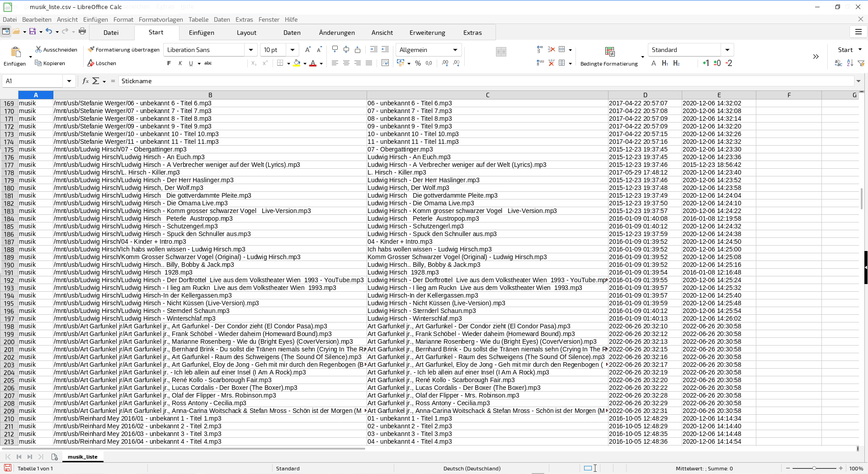Image resolution: width=868 pixels, height=474 pixels.
Task: Switch to the Einfügen ribbon tab
Action: tap(201, 33)
